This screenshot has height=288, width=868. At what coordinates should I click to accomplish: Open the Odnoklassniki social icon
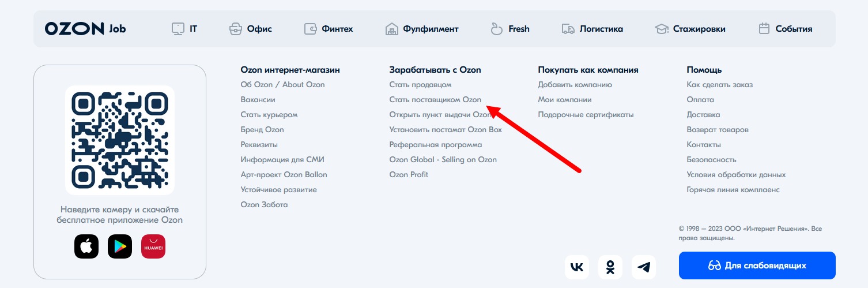(x=610, y=267)
